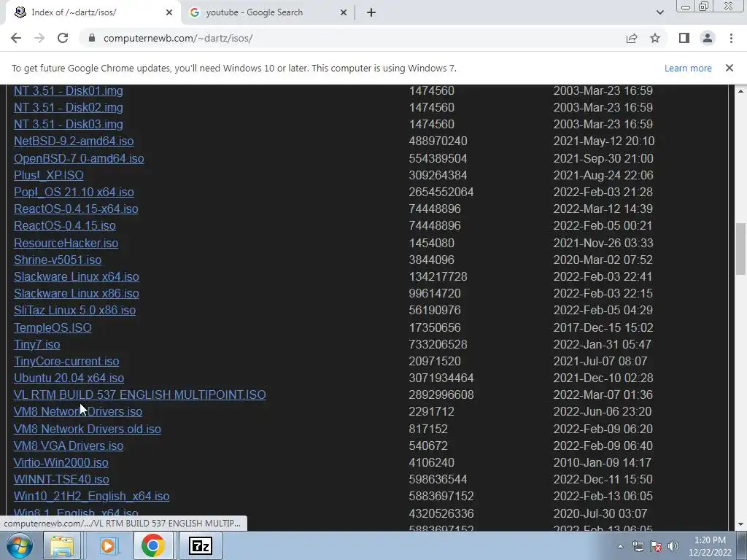Click 'Learn more' about Chrome updates
The height and width of the screenshot is (560, 747).
[x=688, y=68]
